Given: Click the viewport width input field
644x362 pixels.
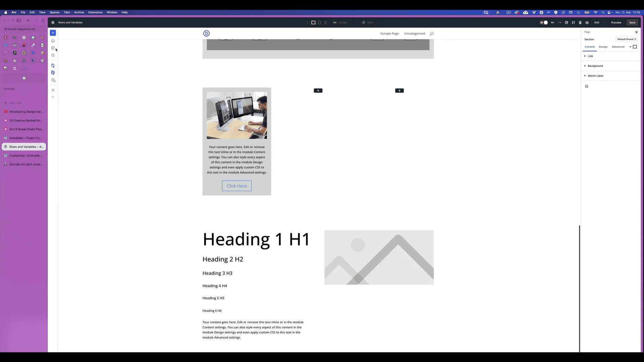Looking at the screenshot, I should pos(342,22).
